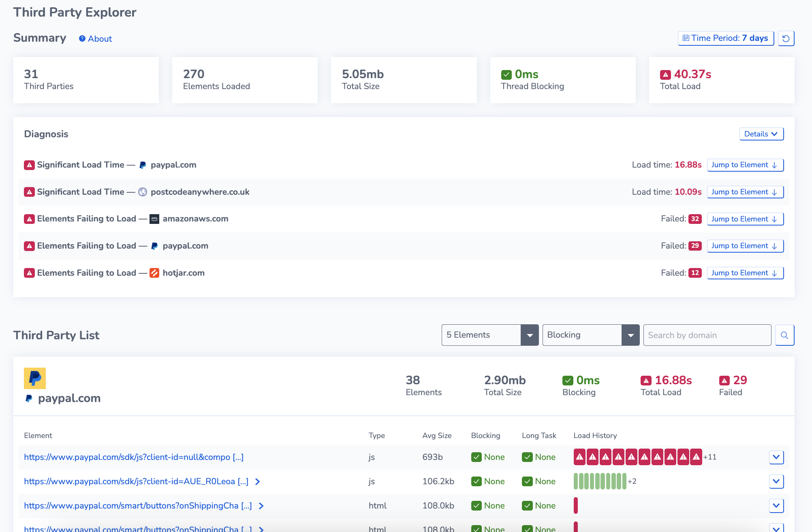
Task: Toggle the green checkmark for None Blocking on second PayPal SDK element
Action: pyautogui.click(x=476, y=481)
